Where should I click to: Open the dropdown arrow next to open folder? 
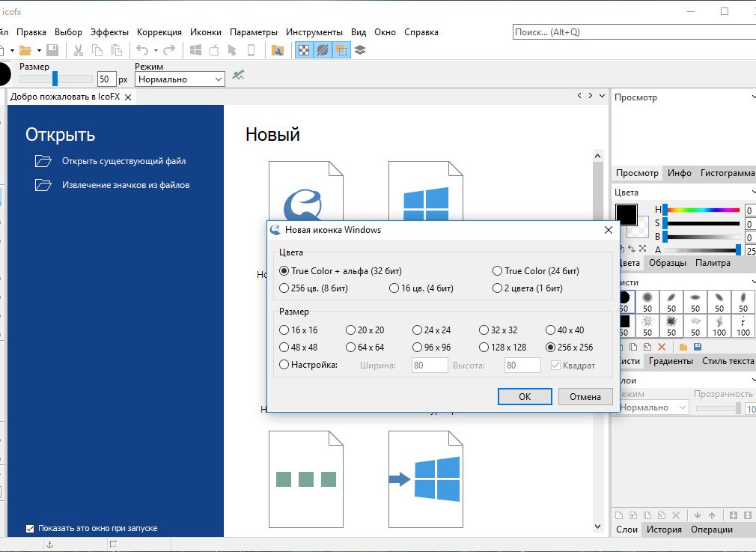pyautogui.click(x=39, y=50)
